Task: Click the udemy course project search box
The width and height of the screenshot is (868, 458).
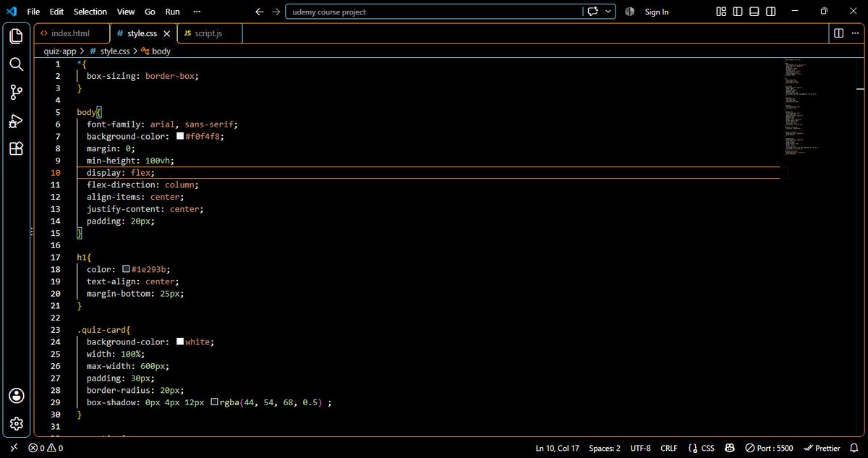Action: point(435,12)
